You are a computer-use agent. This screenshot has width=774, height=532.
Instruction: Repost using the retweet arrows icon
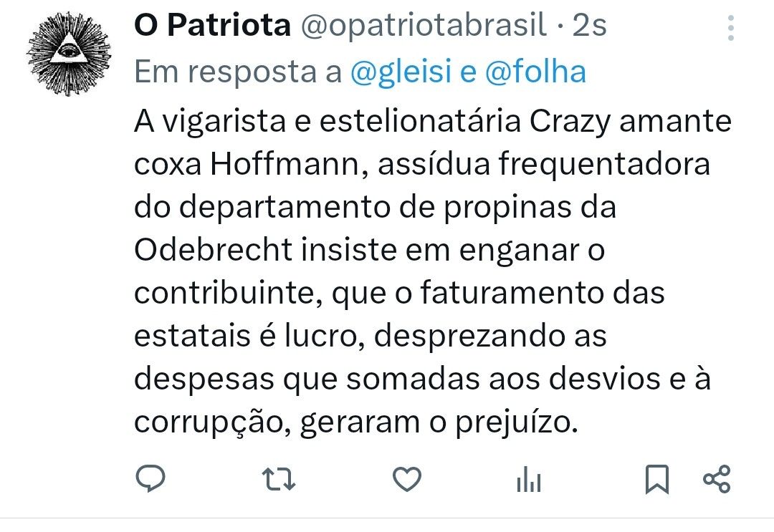point(278,479)
